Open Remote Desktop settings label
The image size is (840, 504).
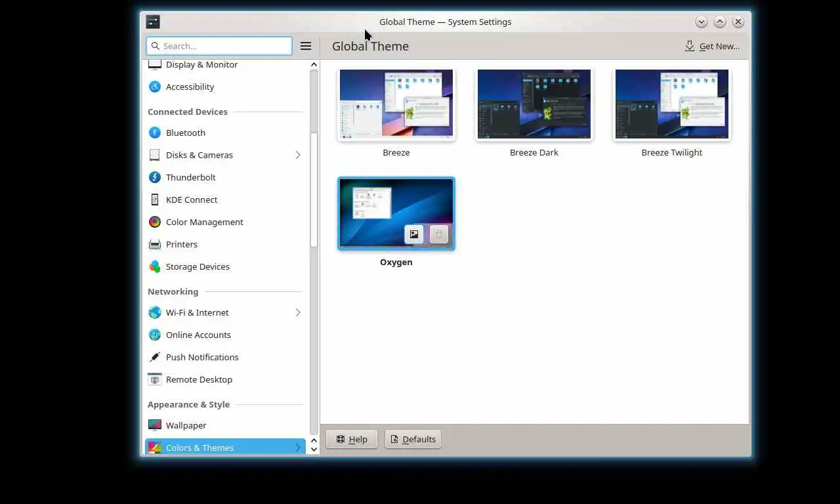[199, 379]
